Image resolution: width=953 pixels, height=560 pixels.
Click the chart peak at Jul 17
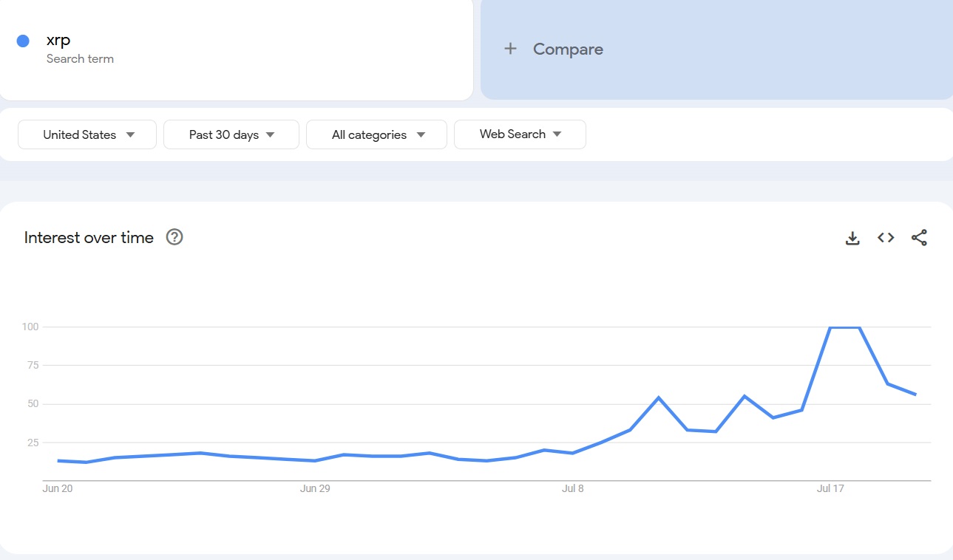(830, 327)
